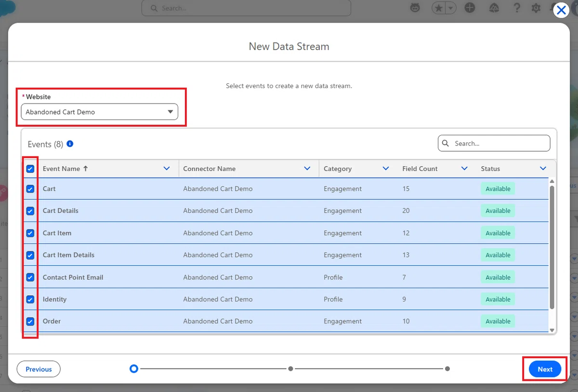Click Profile category in Identity row
Screen dimensions: 578x392
[333, 299]
